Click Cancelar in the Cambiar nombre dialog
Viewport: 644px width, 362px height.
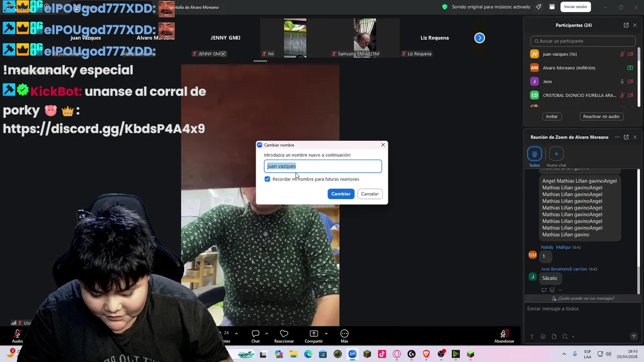pyautogui.click(x=370, y=194)
